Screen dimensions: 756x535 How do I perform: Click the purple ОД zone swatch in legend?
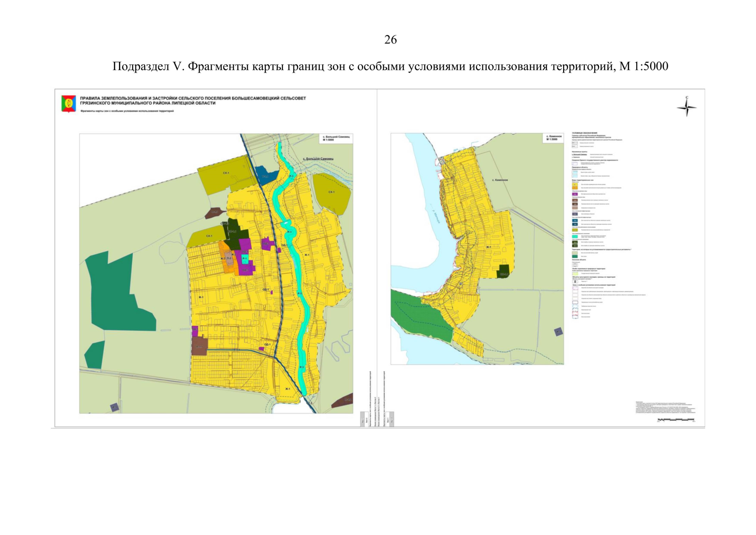pyautogui.click(x=575, y=194)
